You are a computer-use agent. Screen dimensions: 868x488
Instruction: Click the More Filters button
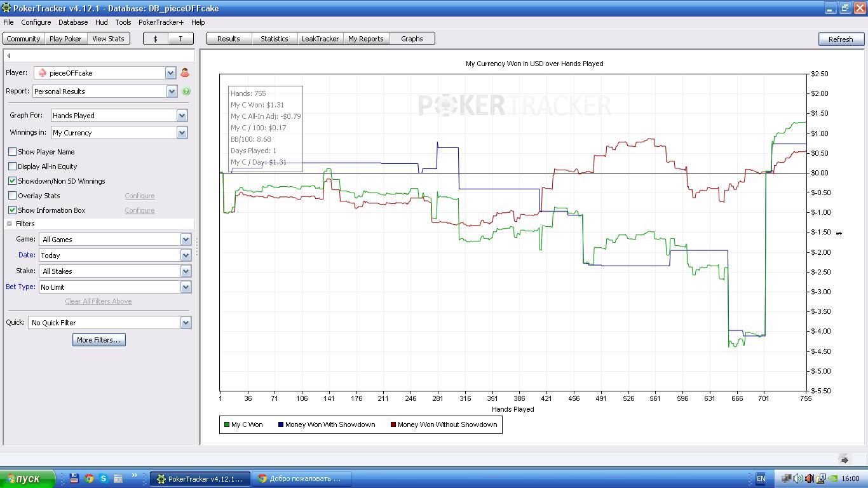click(98, 340)
